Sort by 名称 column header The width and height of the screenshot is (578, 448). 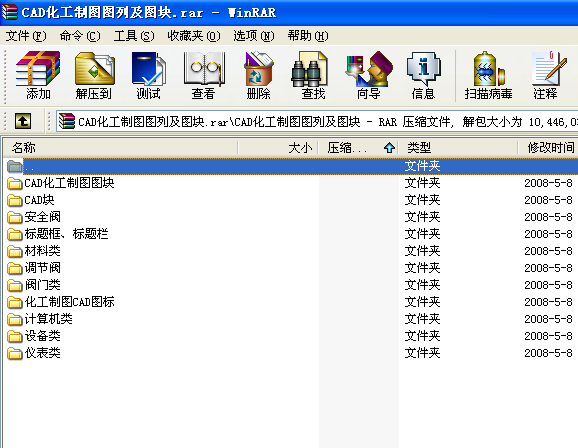pyautogui.click(x=121, y=148)
